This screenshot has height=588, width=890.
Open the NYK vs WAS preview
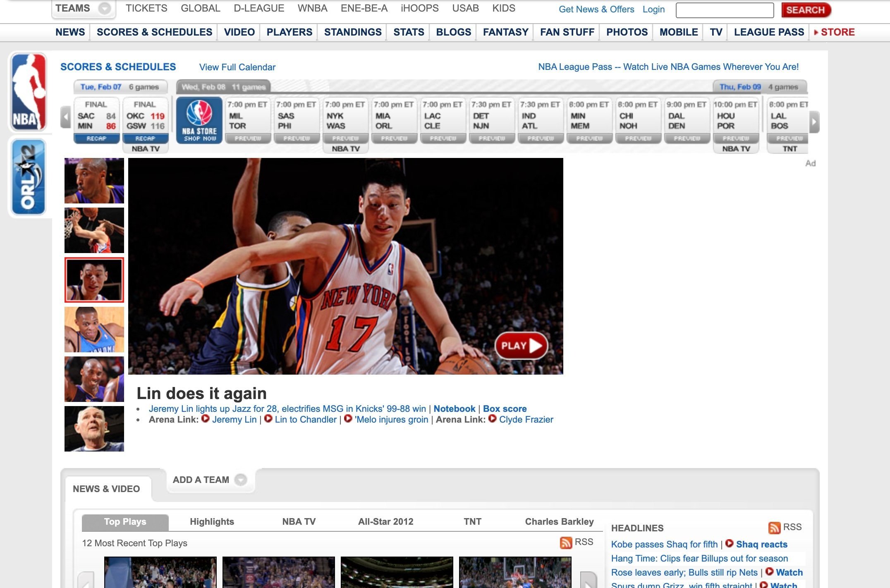click(345, 138)
